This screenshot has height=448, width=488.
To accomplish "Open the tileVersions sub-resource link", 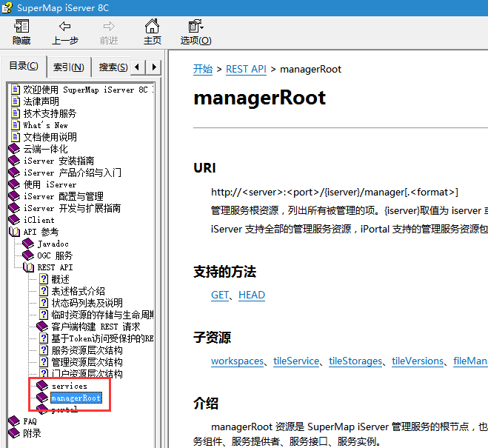I will tap(418, 361).
